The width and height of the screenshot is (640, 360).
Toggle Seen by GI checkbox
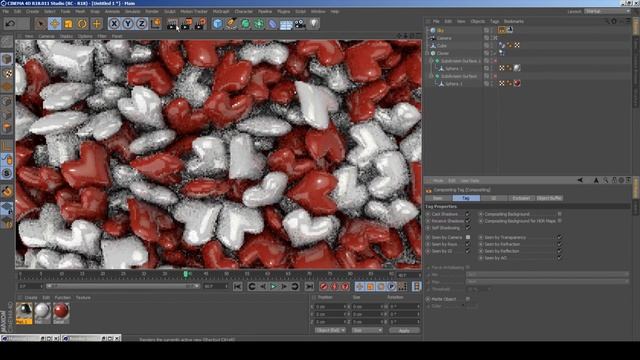(x=468, y=251)
